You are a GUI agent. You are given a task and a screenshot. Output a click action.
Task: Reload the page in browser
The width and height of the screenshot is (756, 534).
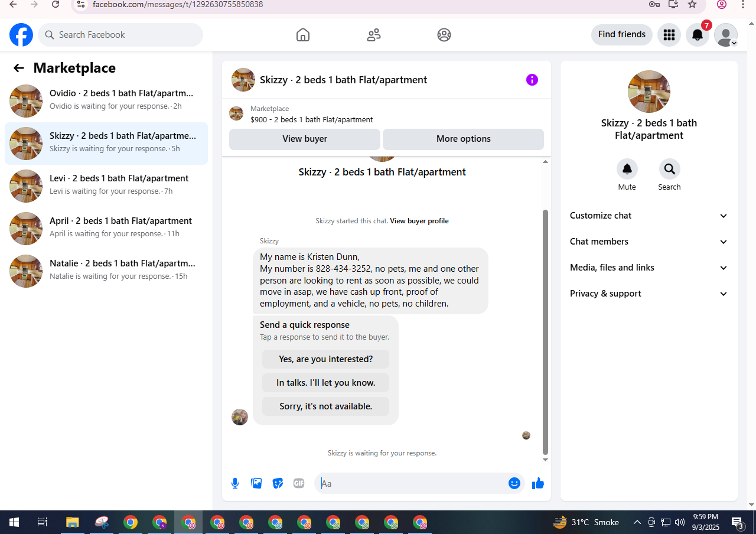pos(56,4)
